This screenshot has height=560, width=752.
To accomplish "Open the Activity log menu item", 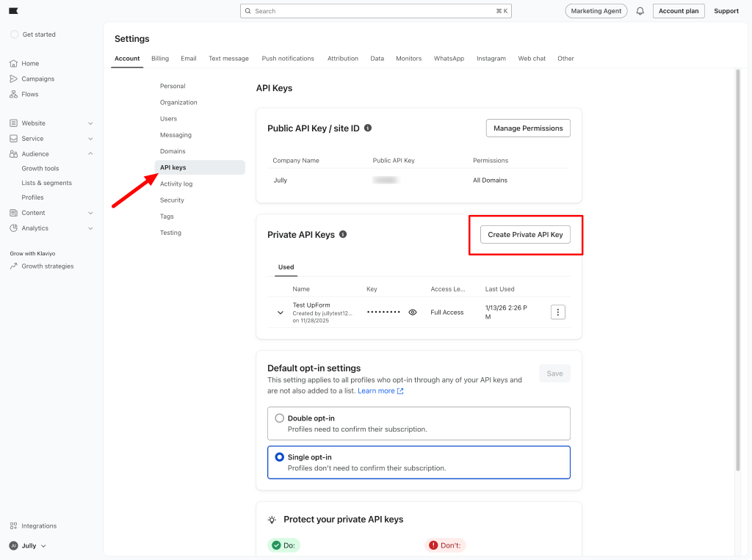I will click(176, 183).
